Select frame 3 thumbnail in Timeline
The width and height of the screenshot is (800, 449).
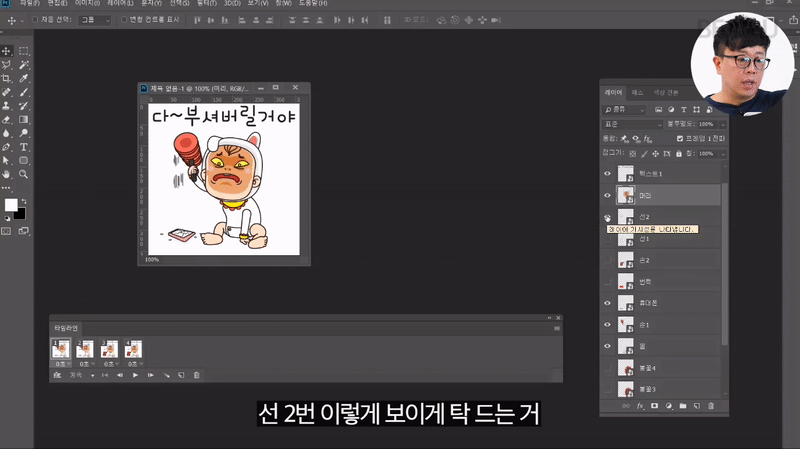coord(109,349)
